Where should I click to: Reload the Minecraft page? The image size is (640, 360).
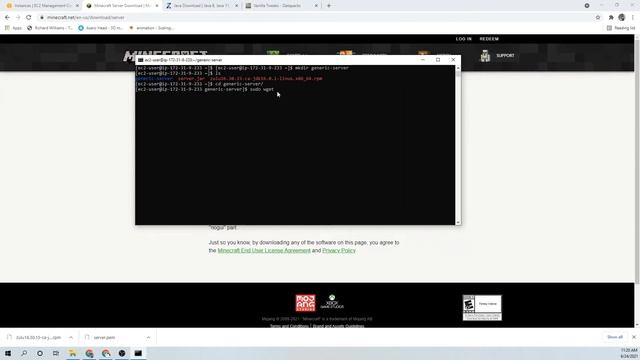coord(29,18)
